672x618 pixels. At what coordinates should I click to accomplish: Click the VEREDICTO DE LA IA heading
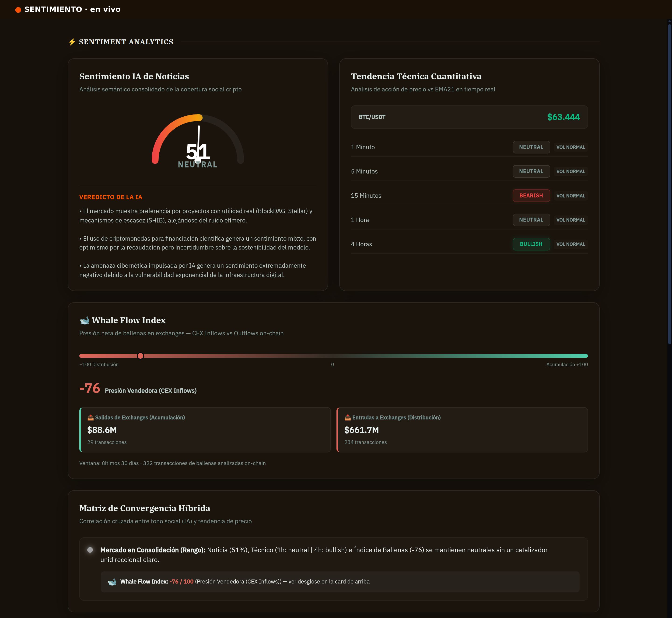pyautogui.click(x=111, y=197)
